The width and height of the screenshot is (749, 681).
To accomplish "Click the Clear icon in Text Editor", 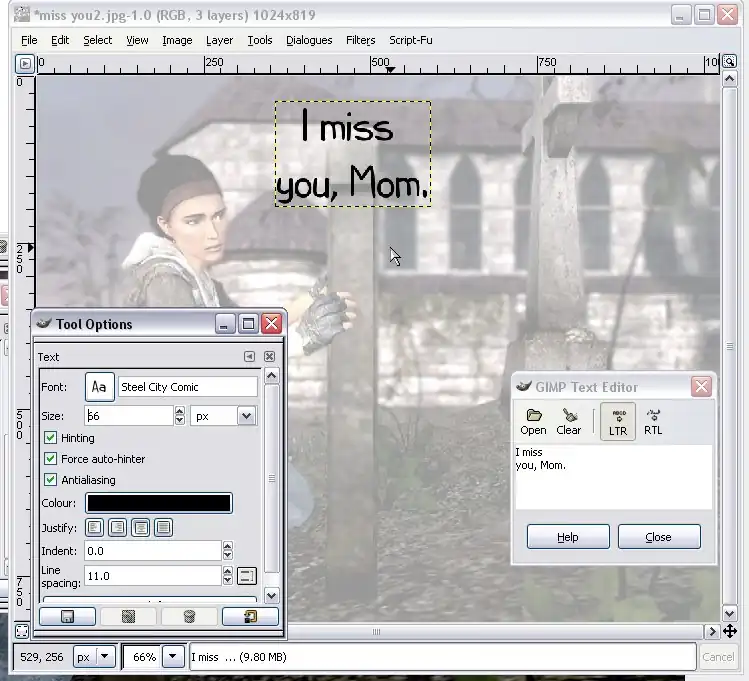I will click(568, 421).
